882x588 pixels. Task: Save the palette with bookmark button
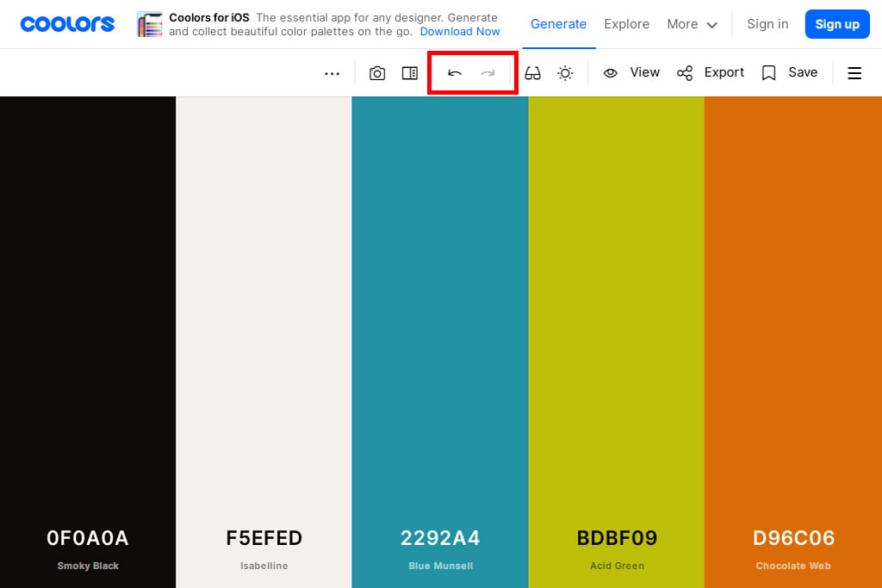[x=790, y=72]
